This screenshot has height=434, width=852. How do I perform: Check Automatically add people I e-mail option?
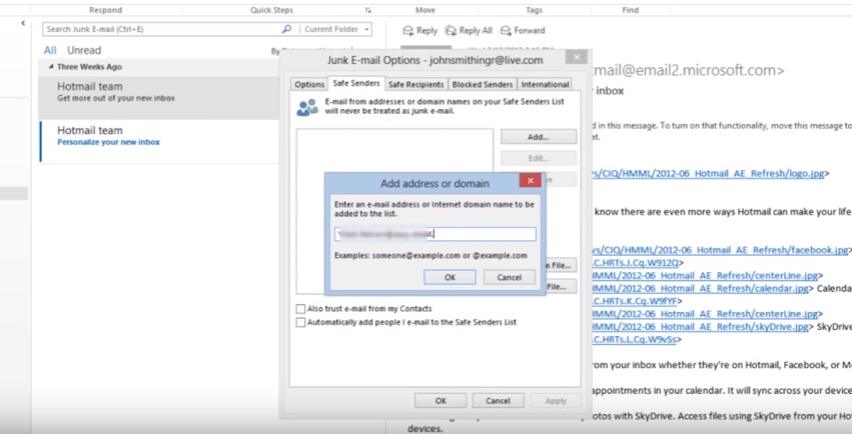tap(301, 323)
